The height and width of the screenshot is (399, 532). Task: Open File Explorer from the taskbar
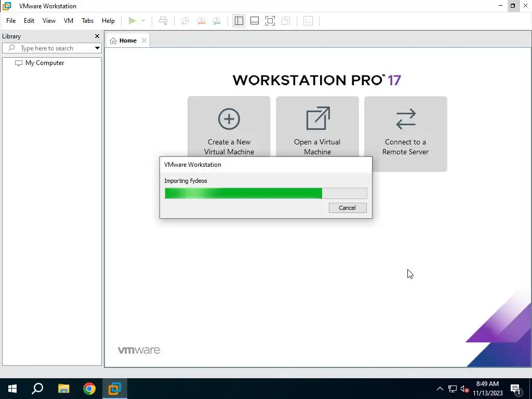click(x=63, y=389)
